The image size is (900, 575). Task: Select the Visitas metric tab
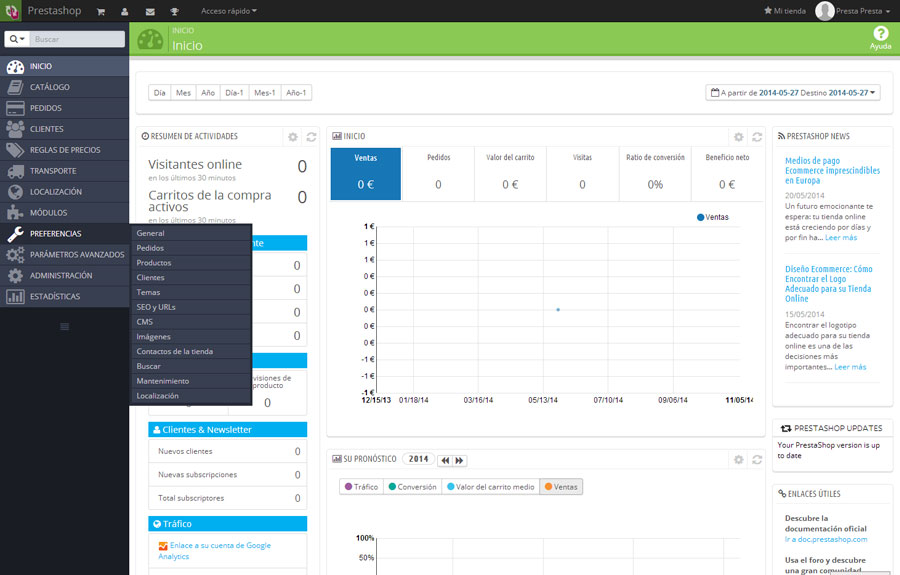click(x=583, y=173)
